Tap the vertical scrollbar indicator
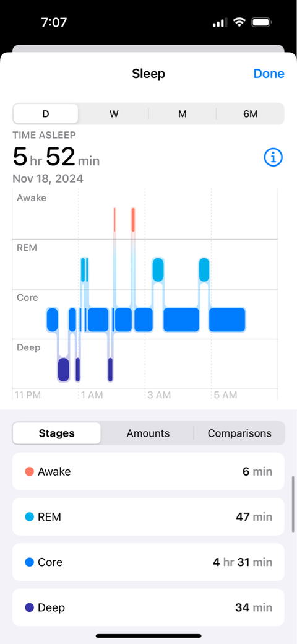This screenshot has width=297, height=644. [x=293, y=504]
